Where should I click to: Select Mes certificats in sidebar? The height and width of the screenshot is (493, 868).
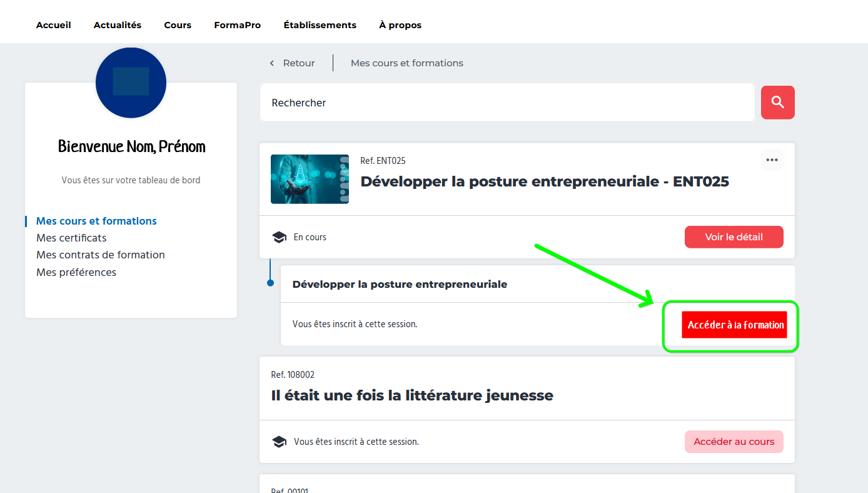[x=71, y=238]
